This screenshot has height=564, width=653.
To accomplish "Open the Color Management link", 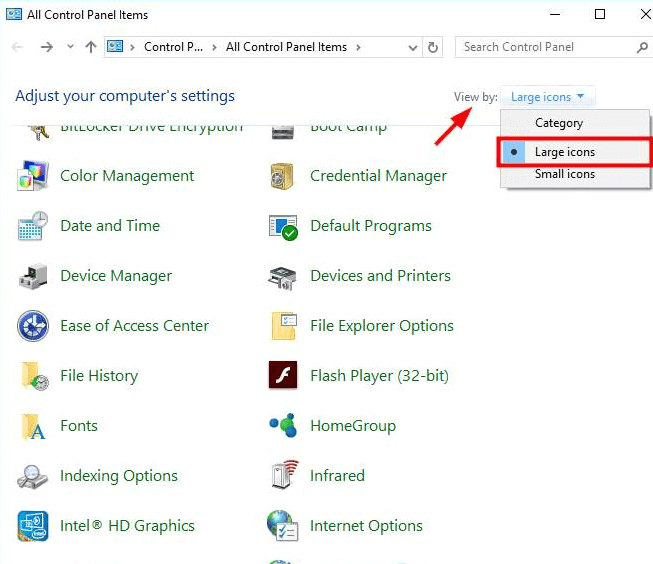I will 127,176.
